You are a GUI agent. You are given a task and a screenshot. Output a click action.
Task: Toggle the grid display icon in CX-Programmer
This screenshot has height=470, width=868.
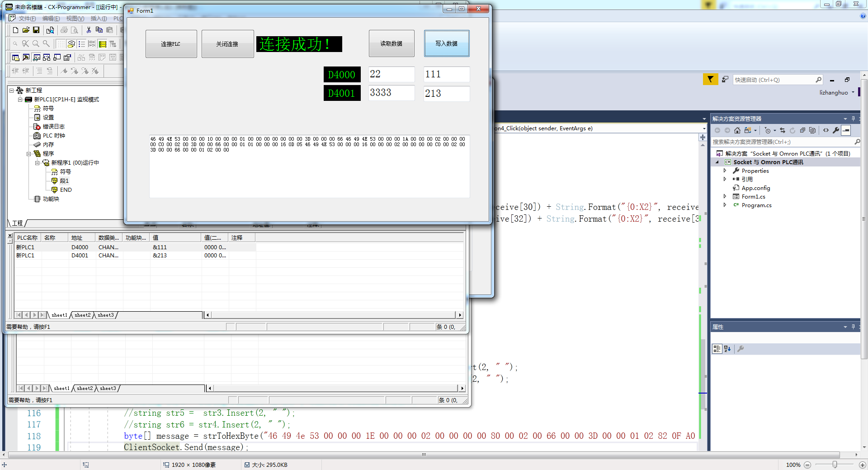coord(61,44)
